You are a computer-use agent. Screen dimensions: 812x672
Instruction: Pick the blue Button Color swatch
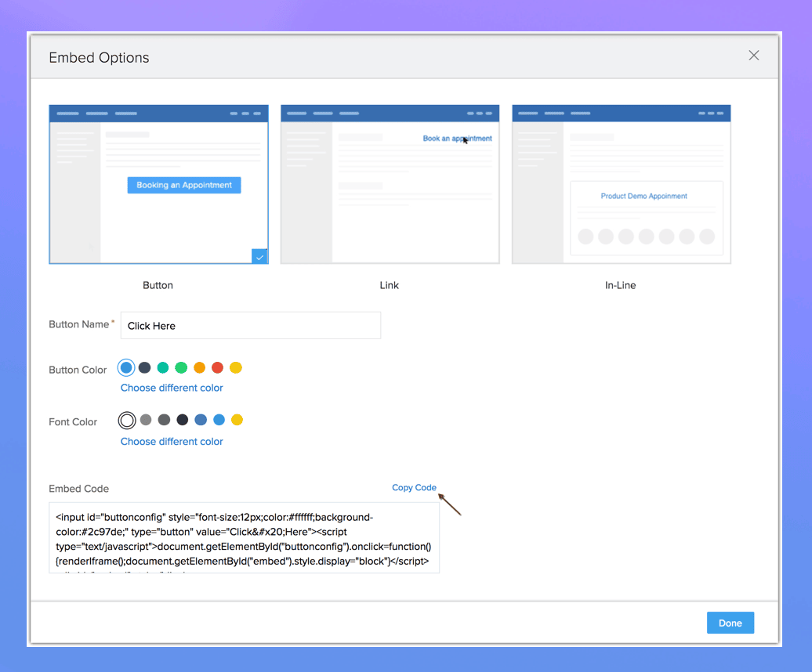coord(126,367)
